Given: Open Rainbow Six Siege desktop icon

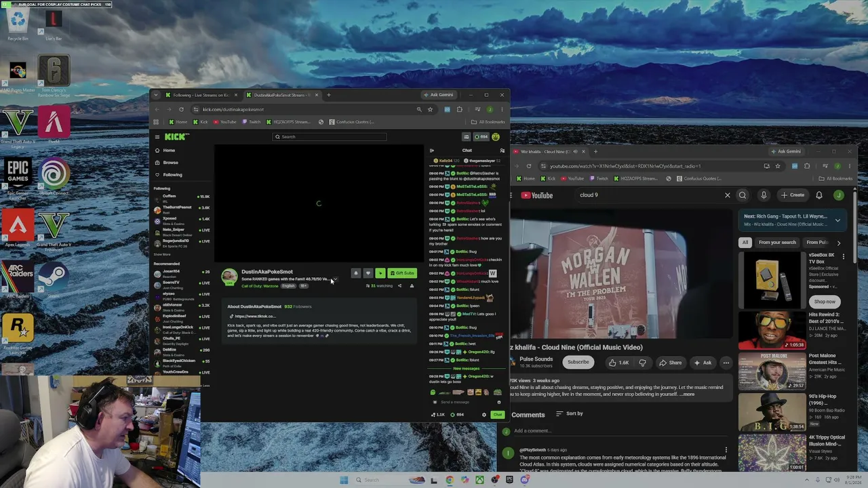Looking at the screenshot, I should (54, 75).
